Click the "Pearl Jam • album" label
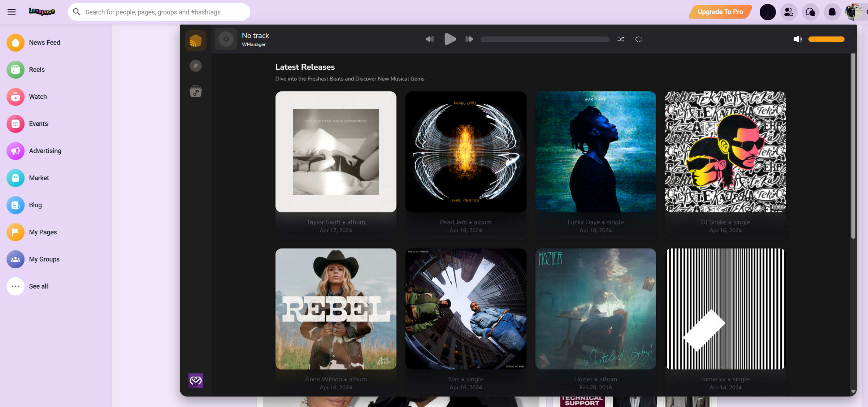 466,222
